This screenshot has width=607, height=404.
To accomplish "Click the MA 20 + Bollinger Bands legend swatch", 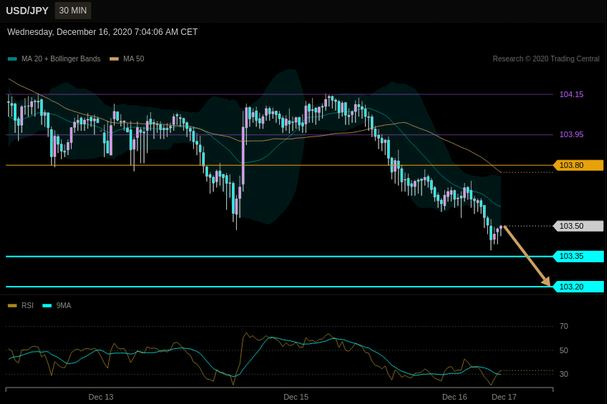I will [x=12, y=59].
